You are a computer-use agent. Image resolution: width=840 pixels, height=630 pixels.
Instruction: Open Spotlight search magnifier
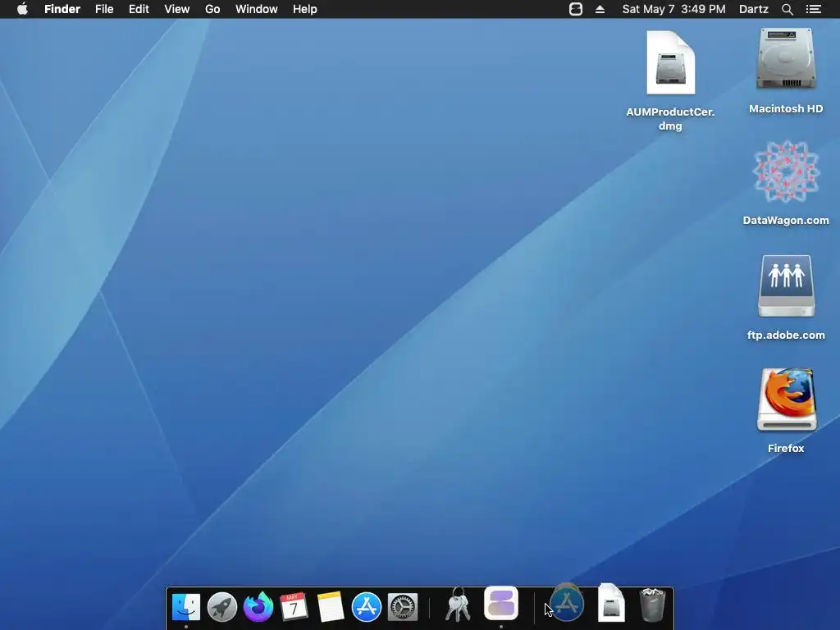(787, 9)
